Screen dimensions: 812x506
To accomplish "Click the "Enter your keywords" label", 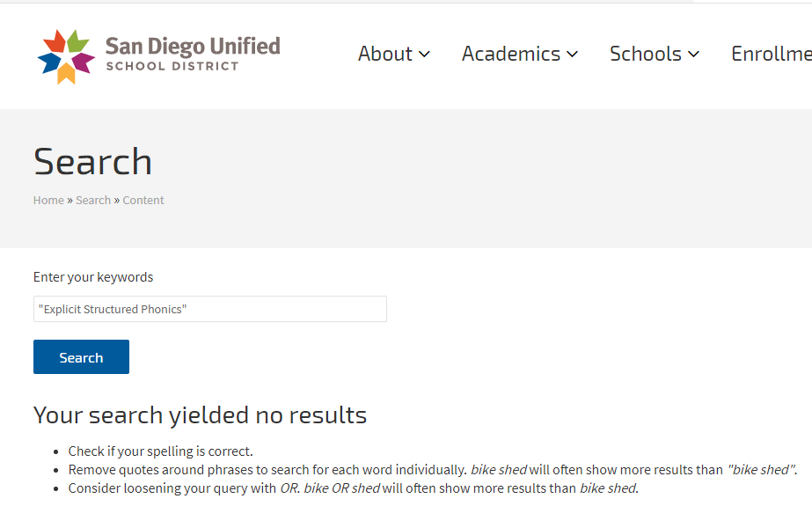I will click(x=93, y=277).
